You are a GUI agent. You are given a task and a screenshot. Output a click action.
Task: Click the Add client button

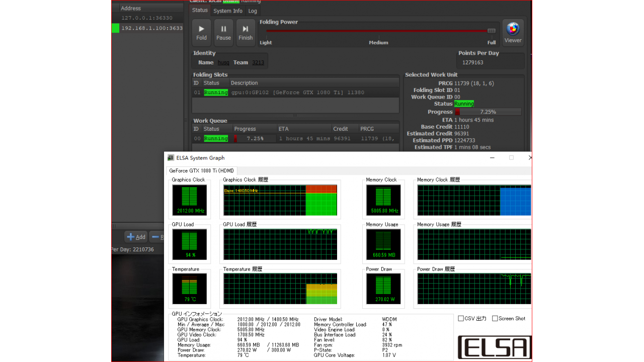point(136,237)
